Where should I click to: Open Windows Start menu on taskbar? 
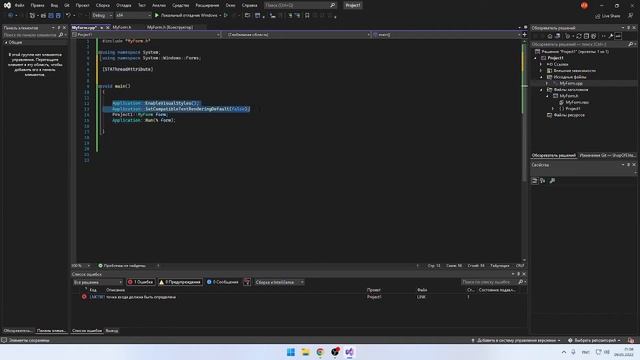tap(291, 352)
